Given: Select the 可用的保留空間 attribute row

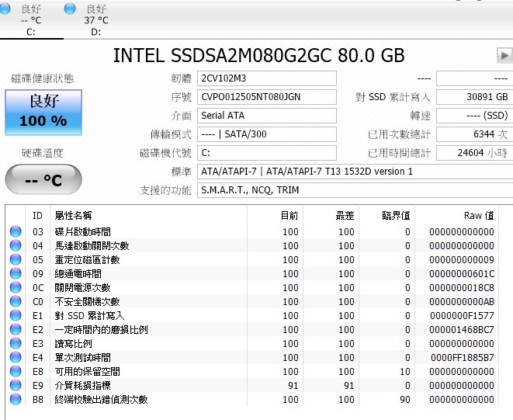Looking at the screenshot, I should coord(252,372).
